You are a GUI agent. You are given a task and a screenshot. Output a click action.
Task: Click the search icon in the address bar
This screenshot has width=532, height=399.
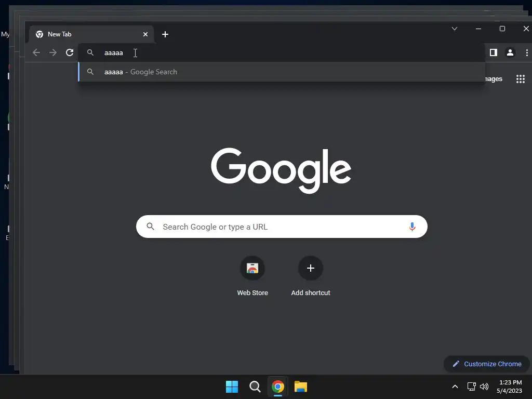(90, 52)
